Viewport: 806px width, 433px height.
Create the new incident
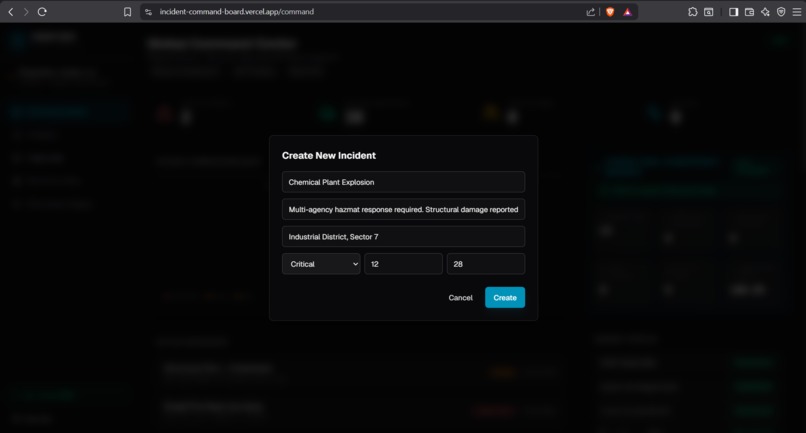(505, 298)
